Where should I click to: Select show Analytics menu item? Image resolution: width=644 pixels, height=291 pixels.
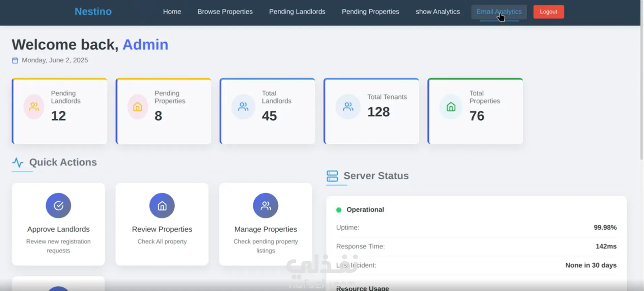pyautogui.click(x=438, y=11)
